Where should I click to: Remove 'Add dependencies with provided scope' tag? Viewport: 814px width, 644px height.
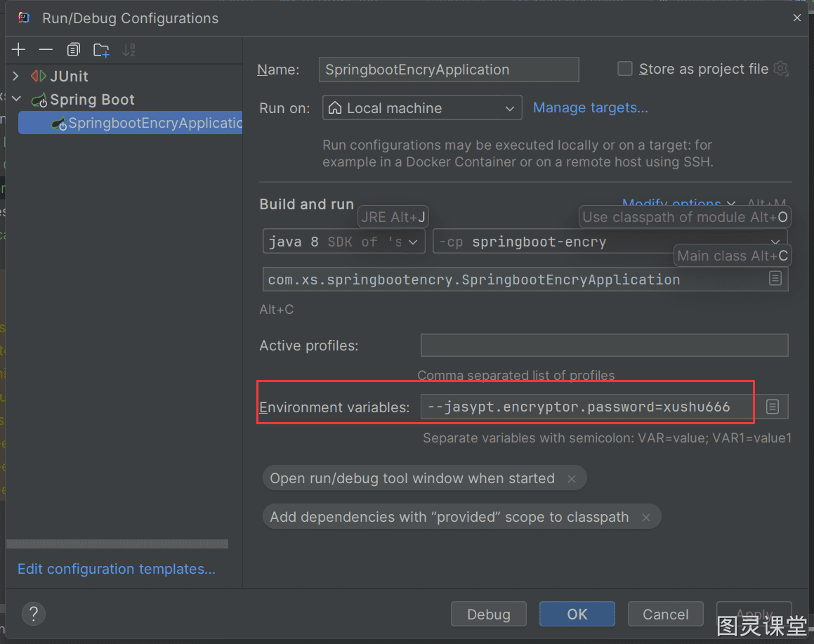pyautogui.click(x=646, y=518)
